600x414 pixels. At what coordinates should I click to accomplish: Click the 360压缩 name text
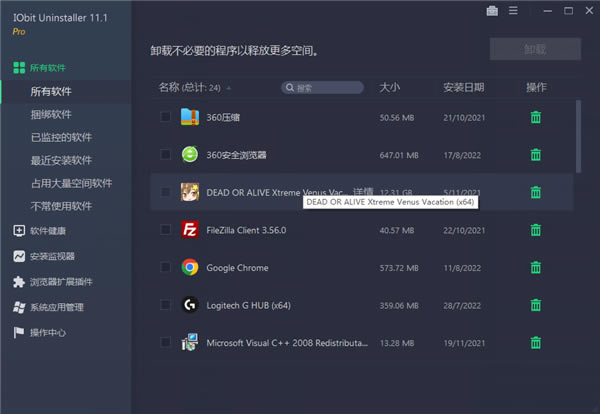click(x=223, y=117)
